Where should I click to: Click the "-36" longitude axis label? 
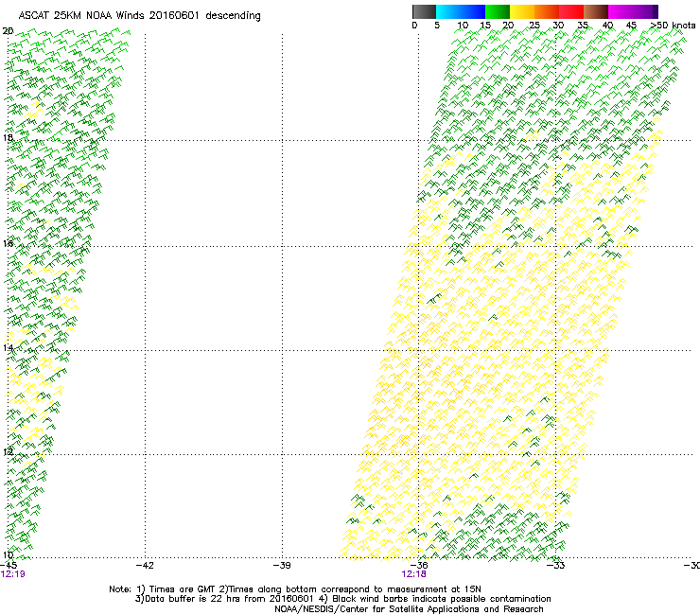(419, 566)
